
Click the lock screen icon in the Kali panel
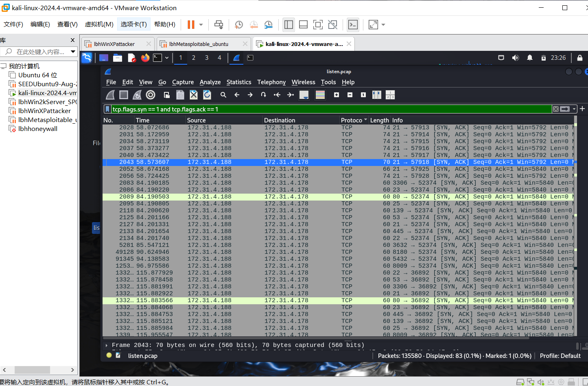point(580,58)
